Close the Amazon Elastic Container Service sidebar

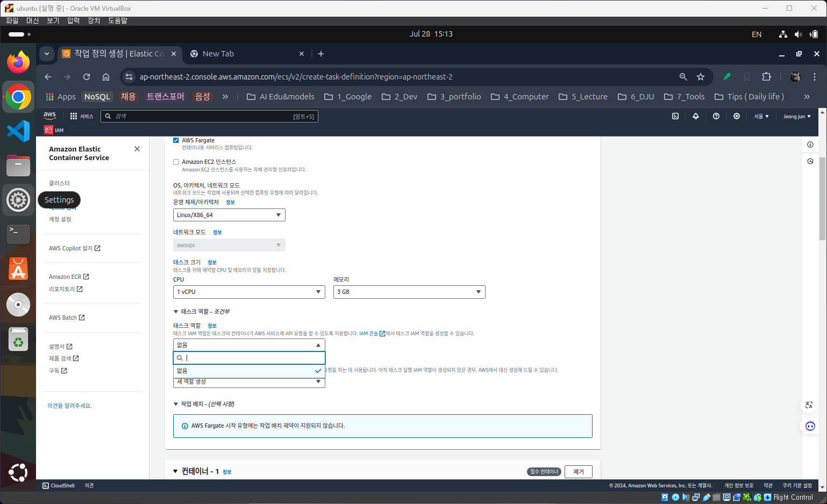coord(137,149)
